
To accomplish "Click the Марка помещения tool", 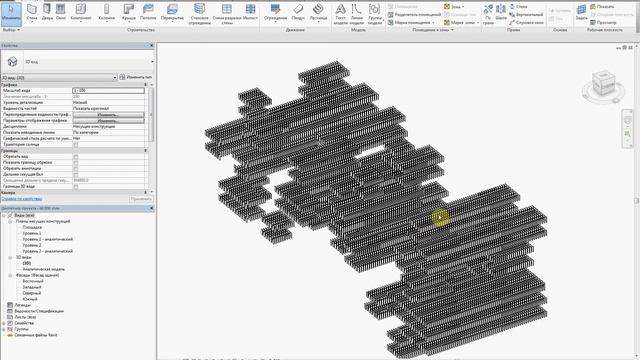I will coord(411,22).
